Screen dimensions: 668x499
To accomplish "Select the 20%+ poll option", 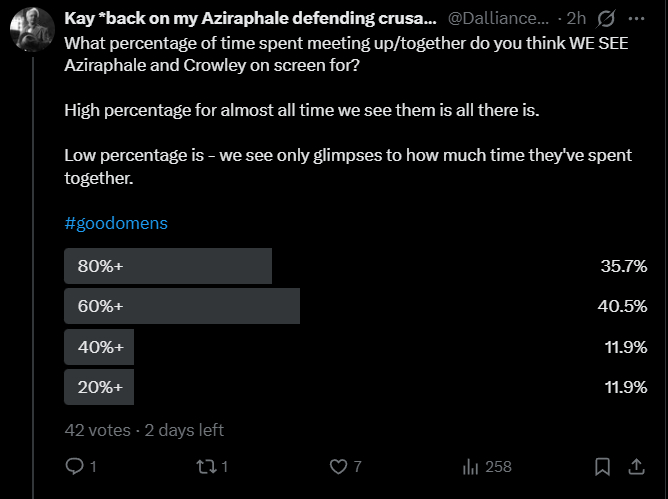I will [99, 387].
